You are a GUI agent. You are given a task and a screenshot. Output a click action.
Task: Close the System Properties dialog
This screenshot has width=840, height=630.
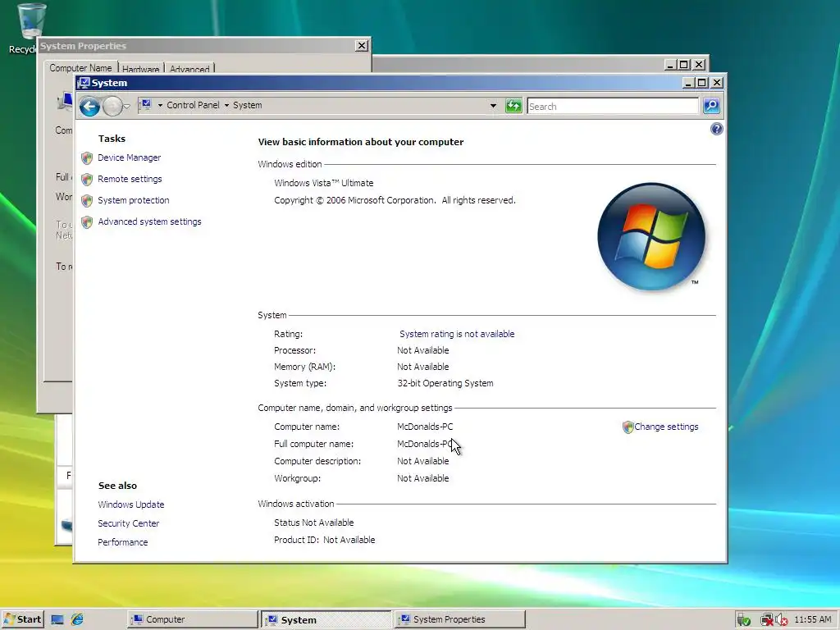tap(362, 46)
